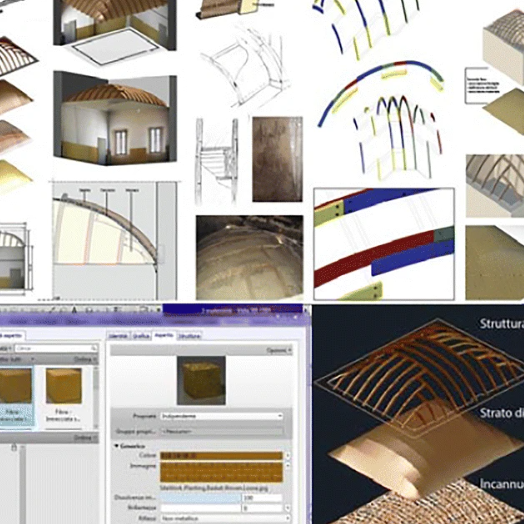Open the Proprietà Indipendente dropdown
This screenshot has width=524, height=524.
coord(222,416)
